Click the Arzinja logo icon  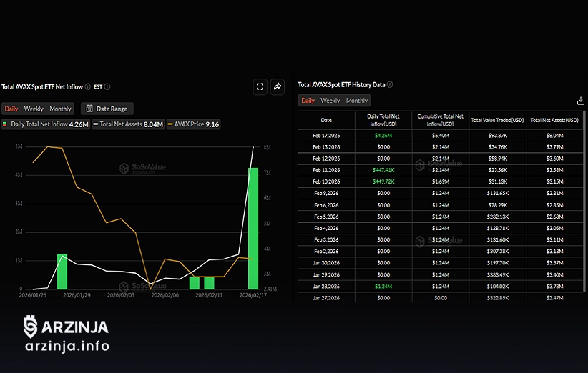[30, 327]
